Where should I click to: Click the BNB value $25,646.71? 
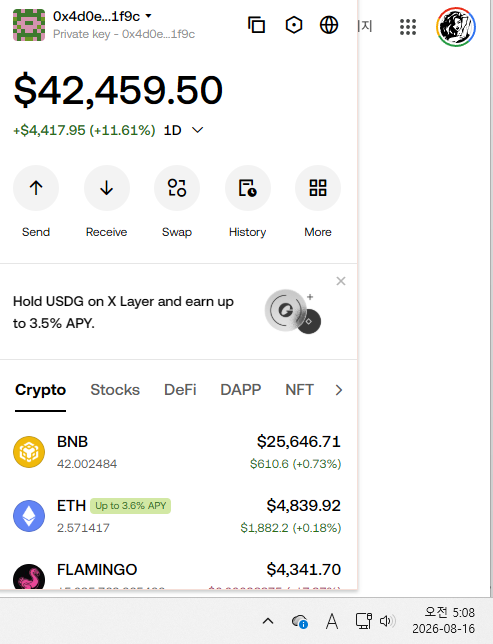(x=299, y=442)
